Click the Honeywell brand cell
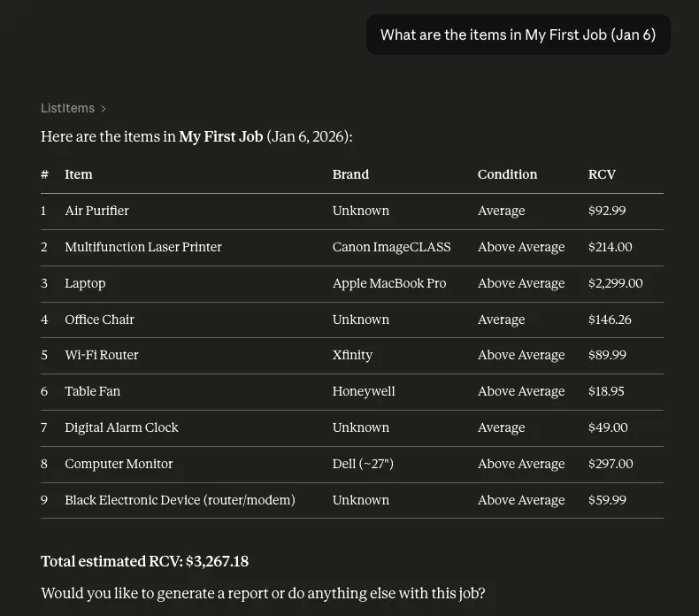 coord(364,391)
